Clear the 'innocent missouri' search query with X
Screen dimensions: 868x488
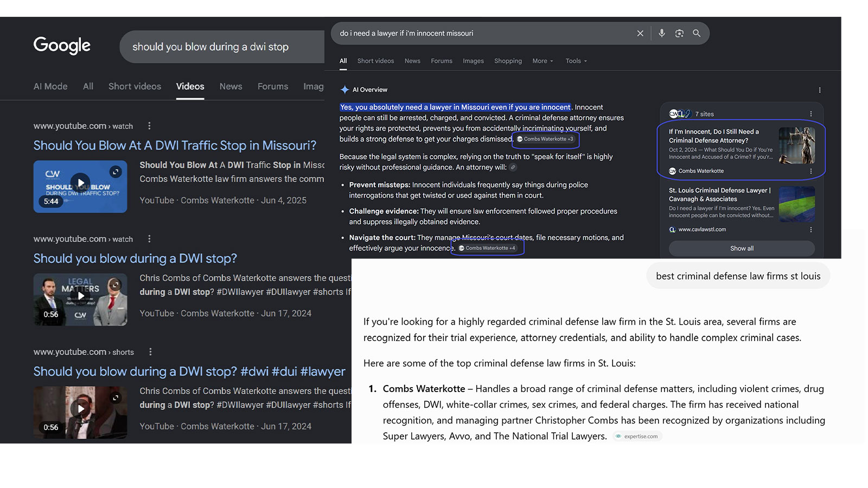click(640, 34)
